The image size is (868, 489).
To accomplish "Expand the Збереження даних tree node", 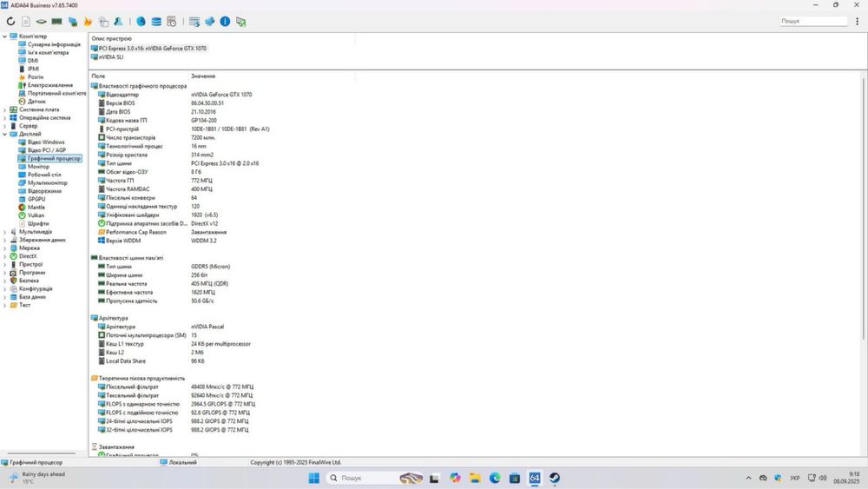I will click(5, 241).
